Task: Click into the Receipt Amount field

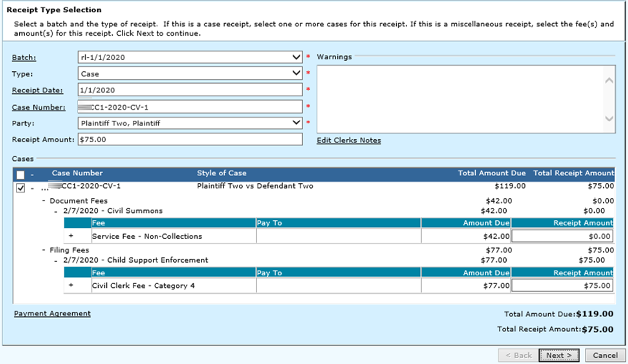Action: click(190, 140)
